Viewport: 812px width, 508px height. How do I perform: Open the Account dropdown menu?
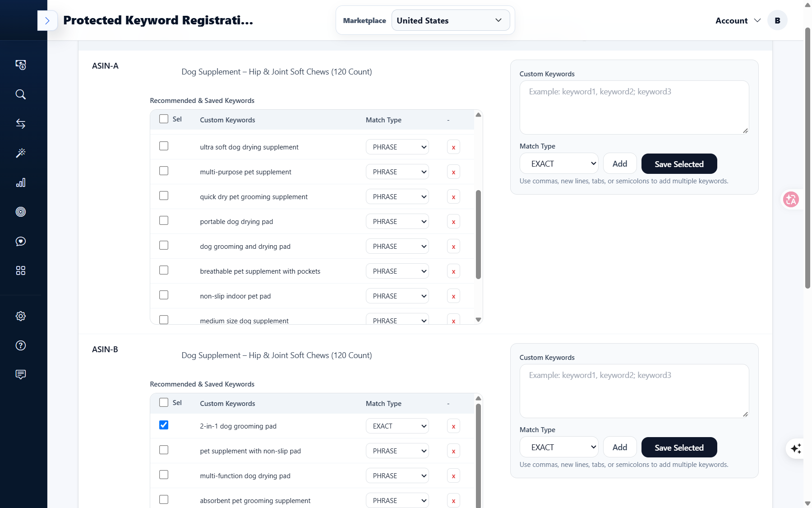pos(738,20)
